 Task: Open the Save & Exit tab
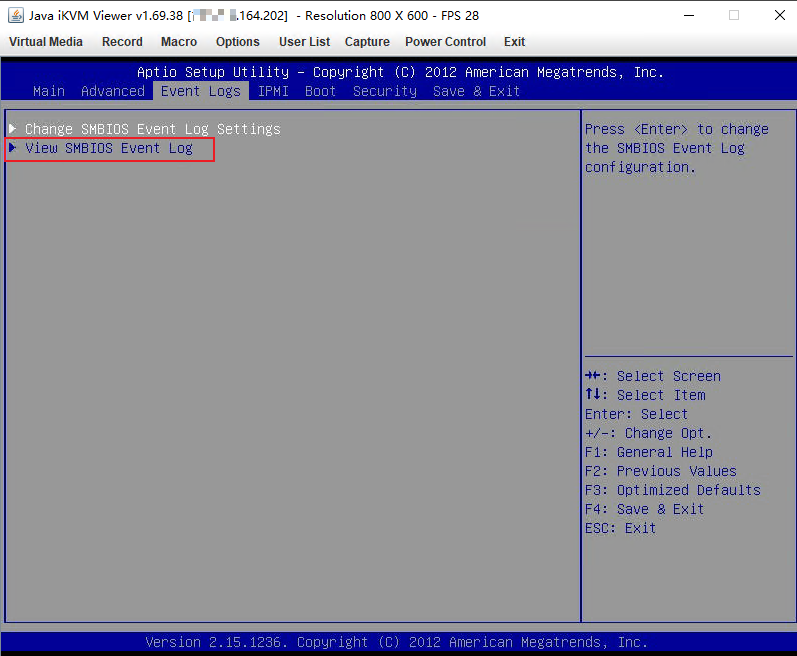pyautogui.click(x=476, y=91)
